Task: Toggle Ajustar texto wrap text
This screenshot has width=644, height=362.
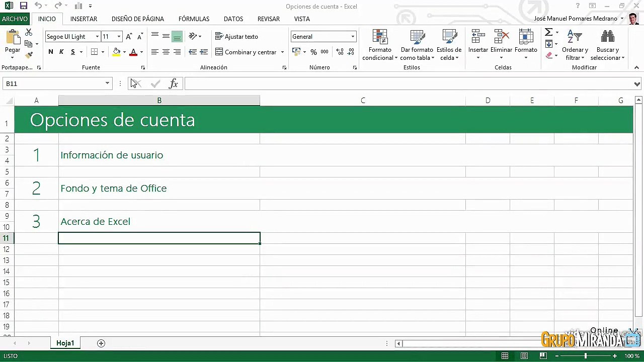Action: point(236,36)
